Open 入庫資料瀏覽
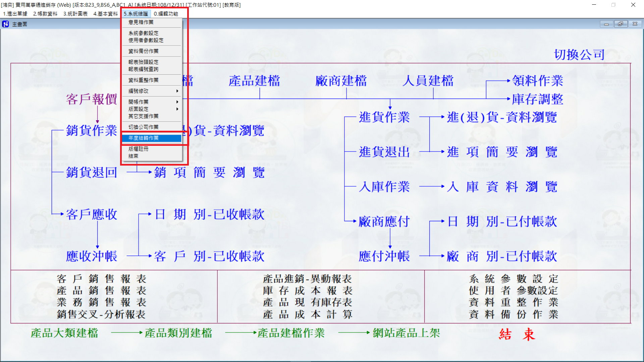 (502, 187)
